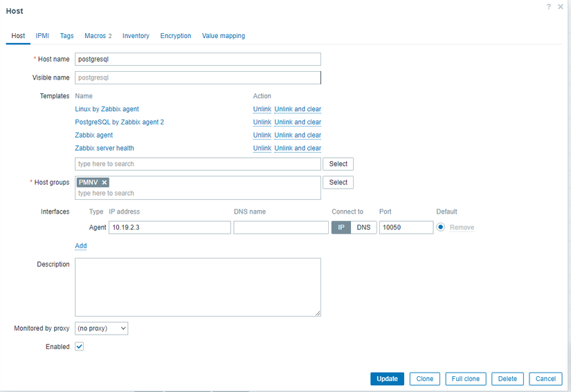This screenshot has width=571, height=392.
Task: Remove PMNV host group tag
Action: point(104,183)
